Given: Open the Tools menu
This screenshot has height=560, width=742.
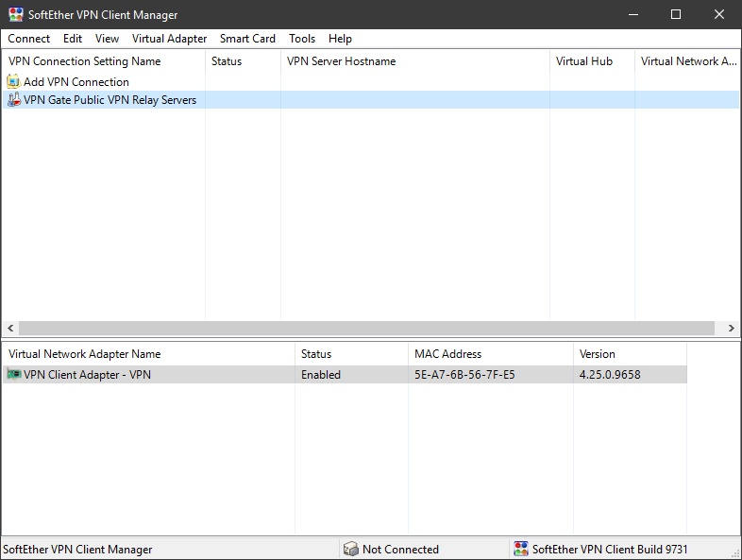Looking at the screenshot, I should pyautogui.click(x=302, y=39).
